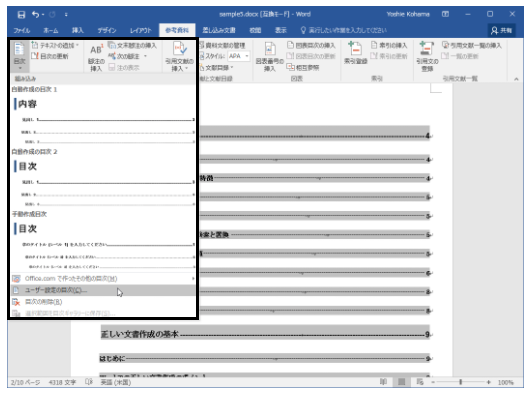This screenshot has width=531, height=396.
Task: Open the テキストの追加 dropdown
Action: tap(55, 45)
